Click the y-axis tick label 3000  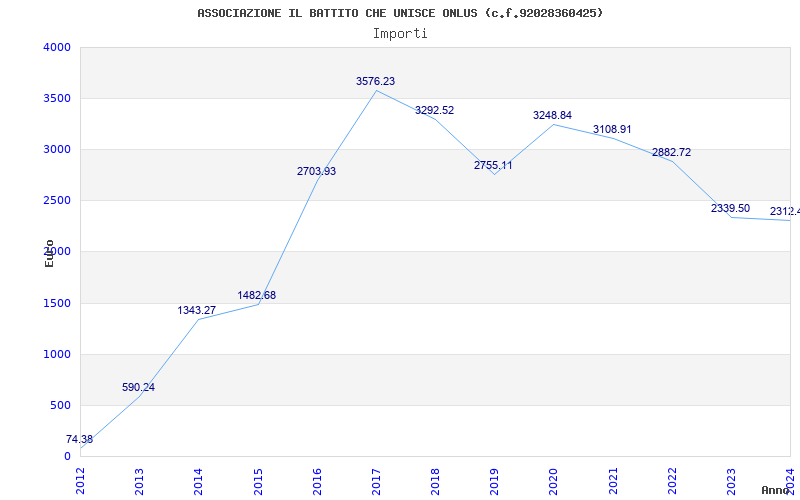[57, 149]
